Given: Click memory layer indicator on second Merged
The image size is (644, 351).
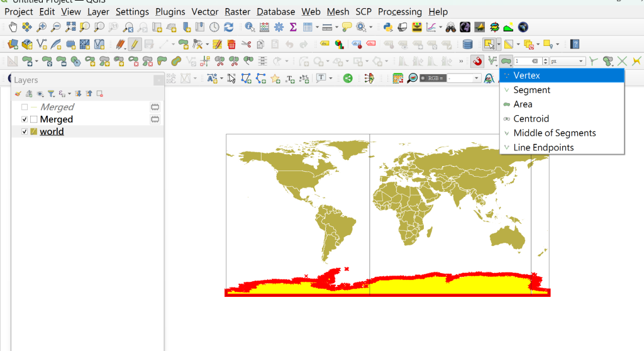Looking at the screenshot, I should 155,119.
